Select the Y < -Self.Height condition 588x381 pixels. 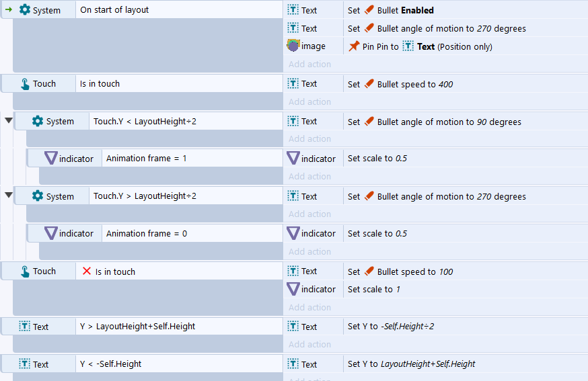179,364
